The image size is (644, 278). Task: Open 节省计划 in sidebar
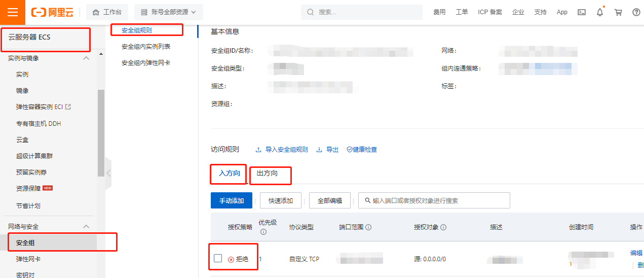click(x=28, y=206)
